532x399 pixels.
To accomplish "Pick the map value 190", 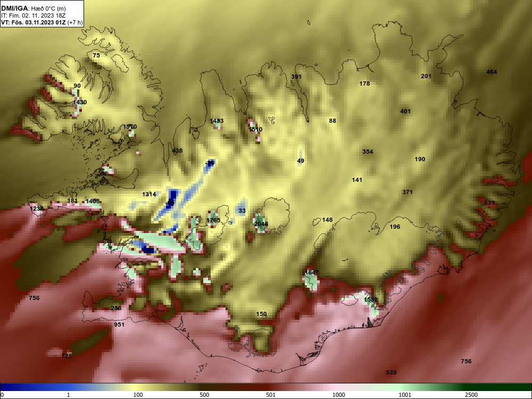I will (420, 159).
